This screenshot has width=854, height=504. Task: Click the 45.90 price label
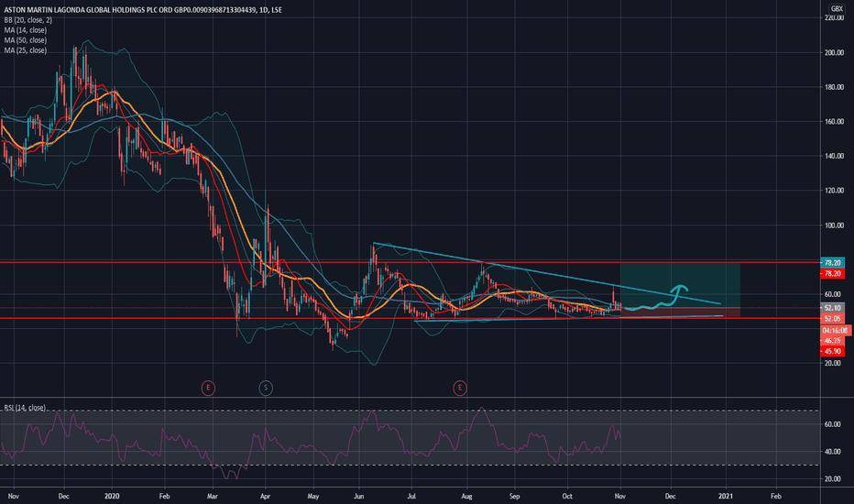832,352
